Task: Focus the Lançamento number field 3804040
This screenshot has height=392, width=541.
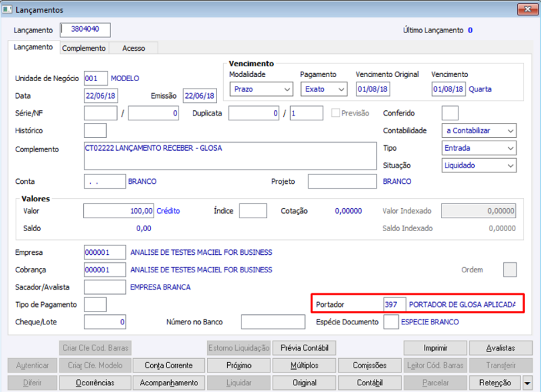Action: pos(85,30)
